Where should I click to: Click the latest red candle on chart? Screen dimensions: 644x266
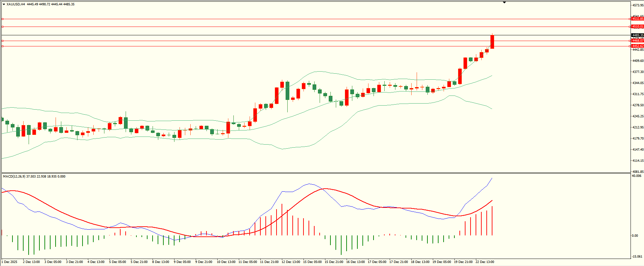492,42
